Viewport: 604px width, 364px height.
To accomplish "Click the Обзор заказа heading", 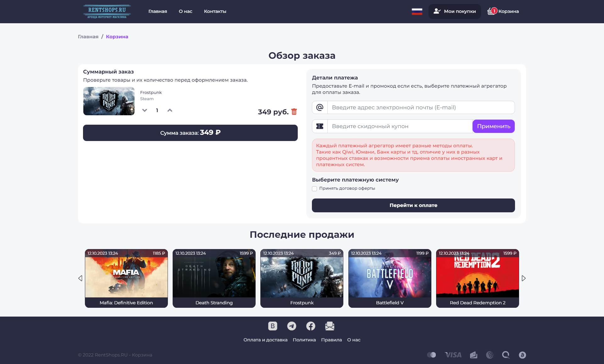I will pos(302,56).
